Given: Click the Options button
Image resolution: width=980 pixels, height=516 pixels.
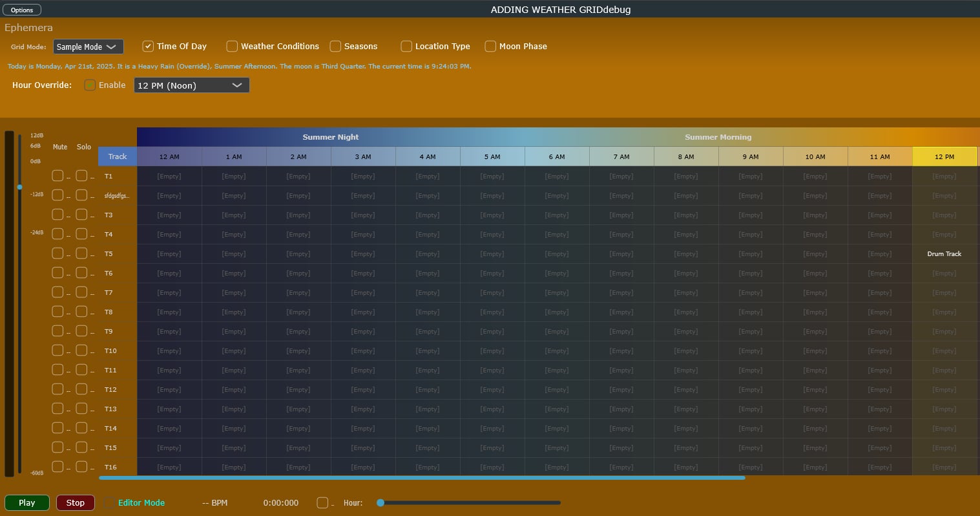Looking at the screenshot, I should tap(22, 10).
